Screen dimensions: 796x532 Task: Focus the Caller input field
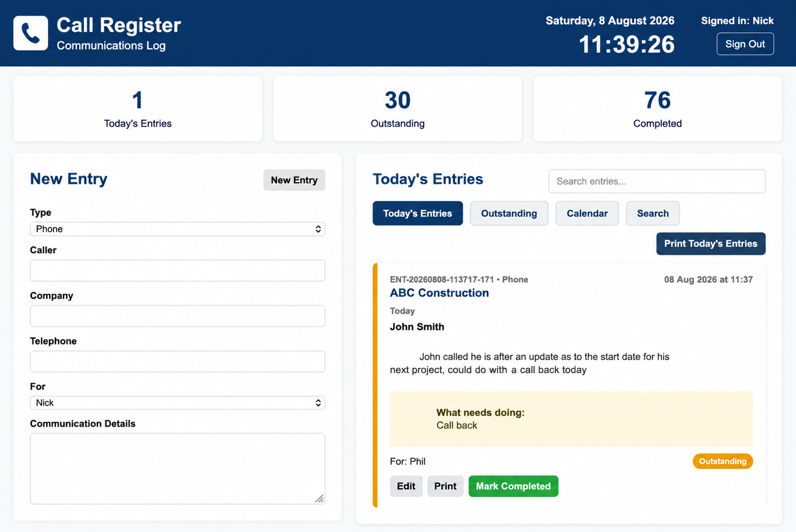tap(177, 270)
